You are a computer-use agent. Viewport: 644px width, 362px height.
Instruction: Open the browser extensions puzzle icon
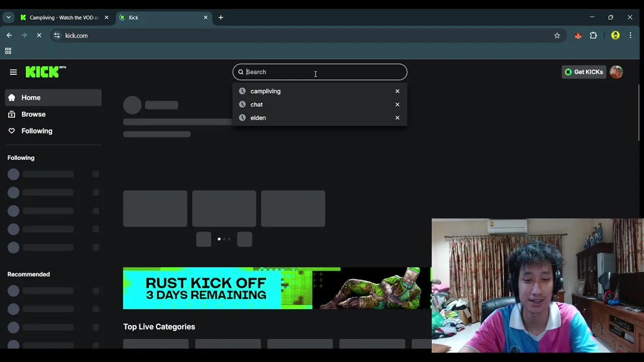tap(594, 36)
